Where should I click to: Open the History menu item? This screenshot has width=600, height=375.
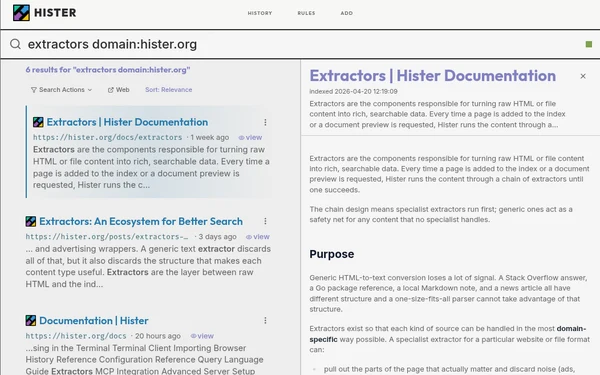[x=260, y=13]
